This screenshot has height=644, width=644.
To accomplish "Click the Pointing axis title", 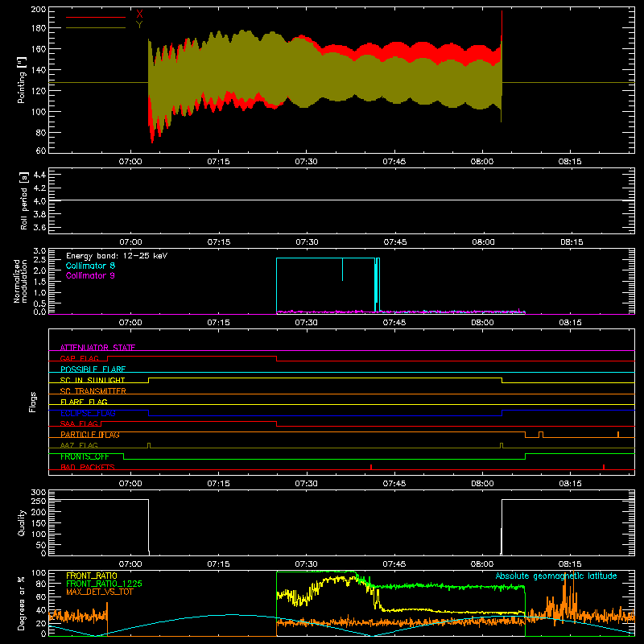I will point(22,80).
